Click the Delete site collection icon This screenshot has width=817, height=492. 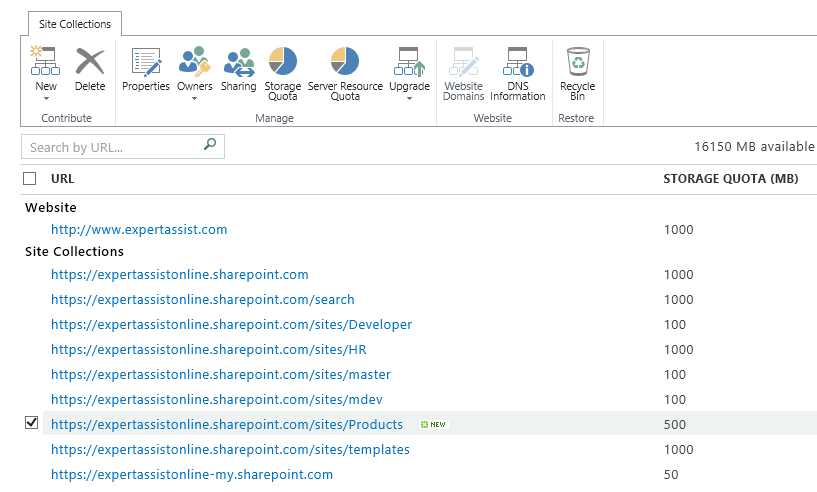[x=90, y=62]
